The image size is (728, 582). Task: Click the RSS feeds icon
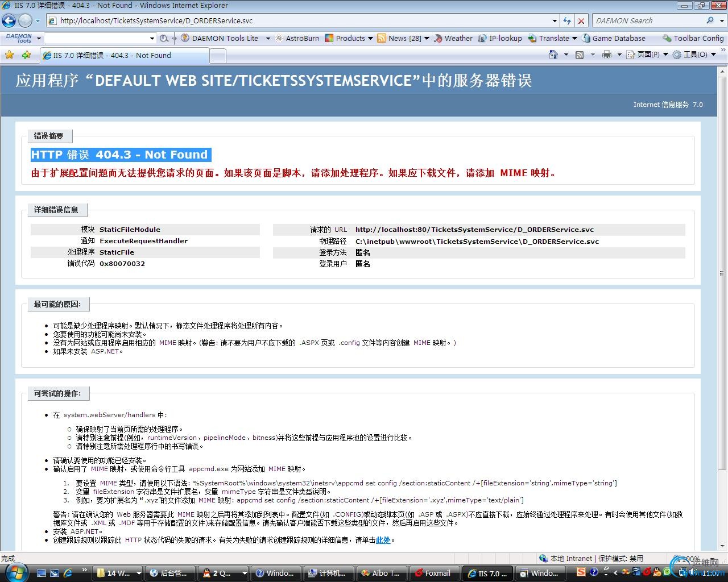pyautogui.click(x=580, y=55)
